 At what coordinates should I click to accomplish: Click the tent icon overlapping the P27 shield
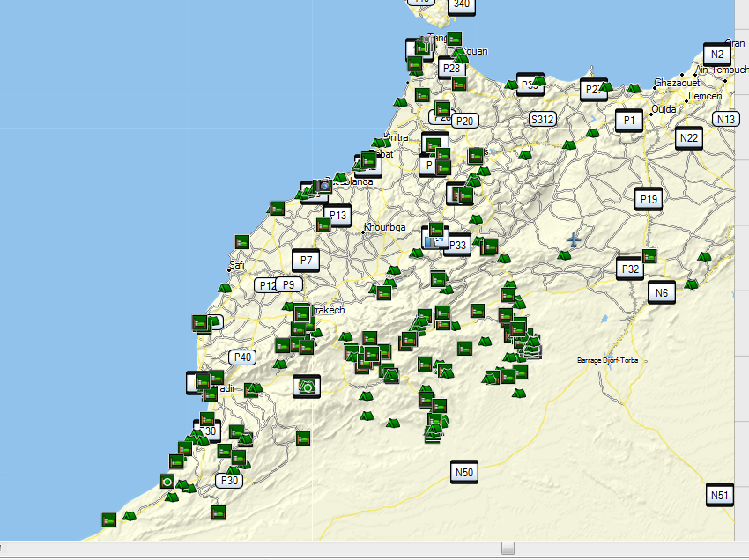point(606,86)
